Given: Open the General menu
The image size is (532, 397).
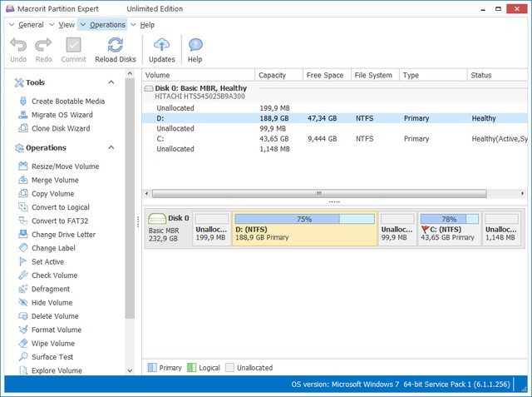Looking at the screenshot, I should click(31, 25).
